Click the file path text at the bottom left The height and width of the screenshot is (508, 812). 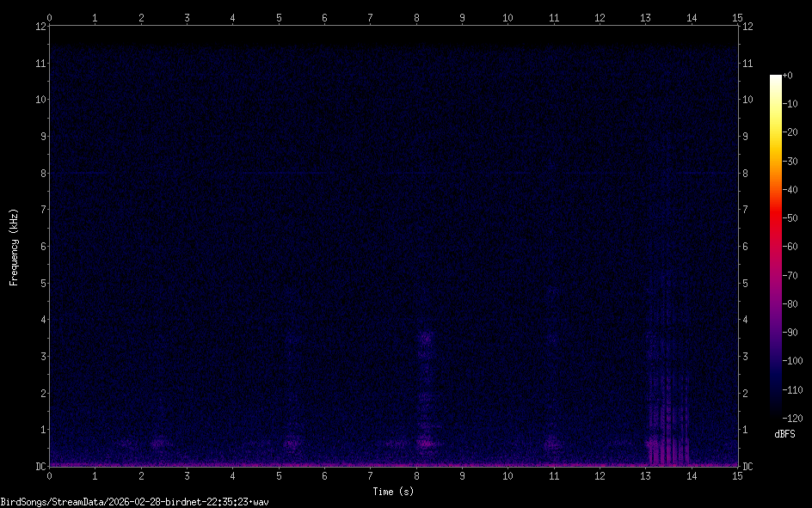click(x=135, y=501)
